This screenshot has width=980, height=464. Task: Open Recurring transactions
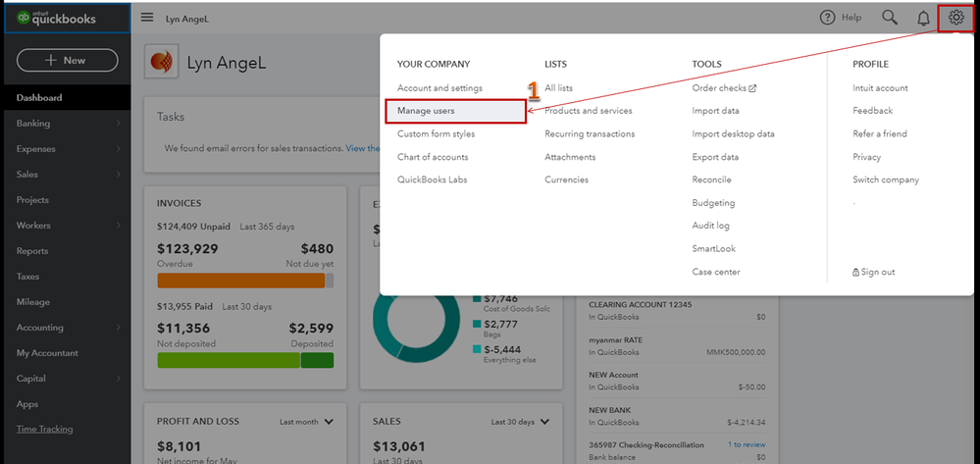[590, 133]
